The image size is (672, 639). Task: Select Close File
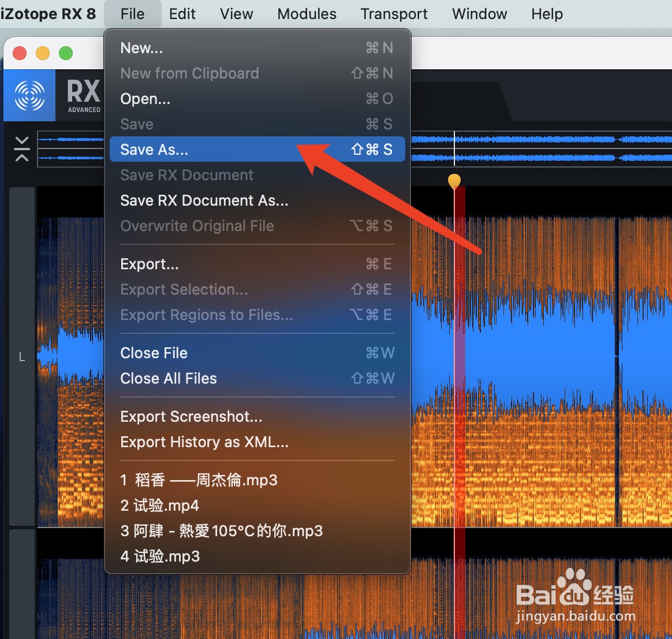coord(257,353)
